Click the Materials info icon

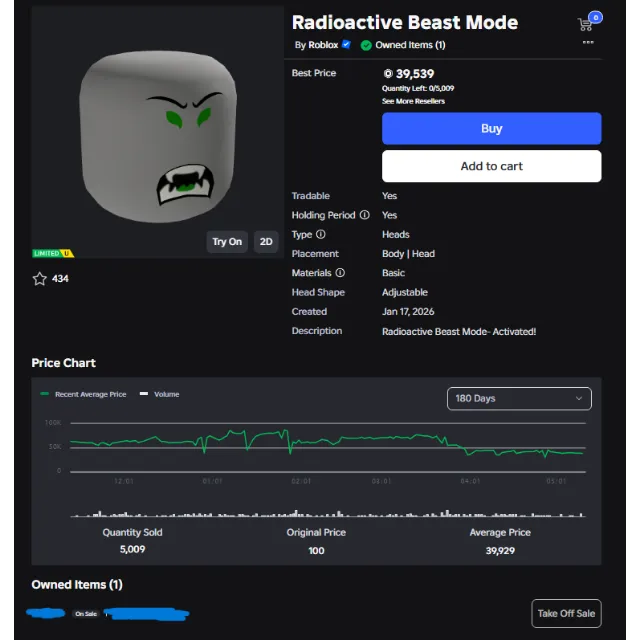coord(340,273)
